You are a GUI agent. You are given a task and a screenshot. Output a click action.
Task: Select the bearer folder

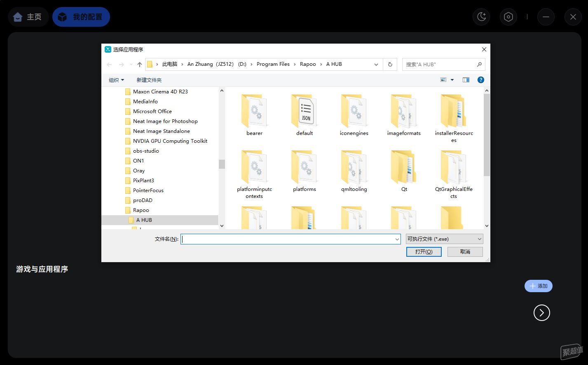pos(254,115)
